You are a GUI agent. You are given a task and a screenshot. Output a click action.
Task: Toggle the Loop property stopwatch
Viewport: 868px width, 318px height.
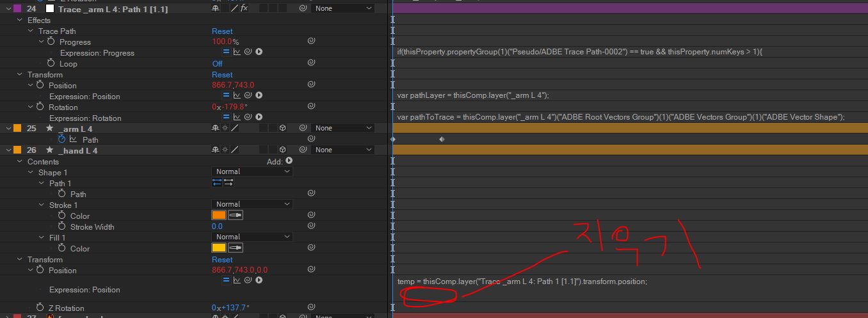(x=51, y=63)
